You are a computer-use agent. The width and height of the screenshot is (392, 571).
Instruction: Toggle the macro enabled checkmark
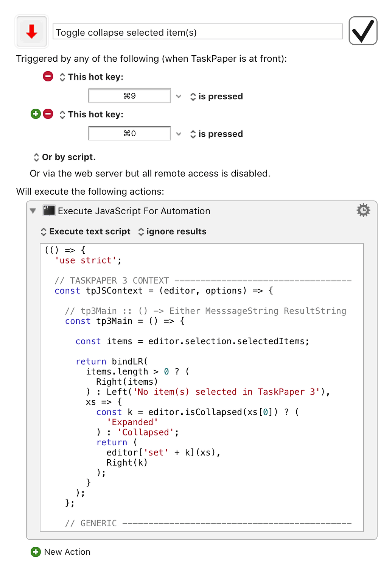tap(362, 31)
